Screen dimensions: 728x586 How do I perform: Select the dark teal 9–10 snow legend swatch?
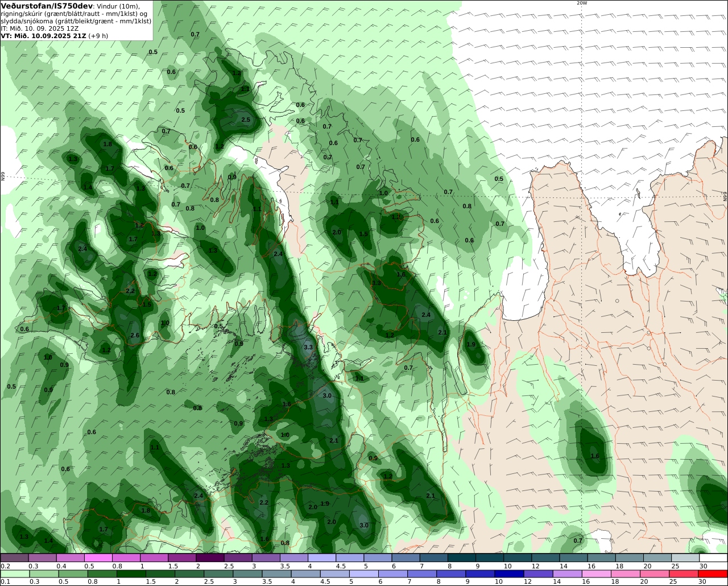pos(490,558)
